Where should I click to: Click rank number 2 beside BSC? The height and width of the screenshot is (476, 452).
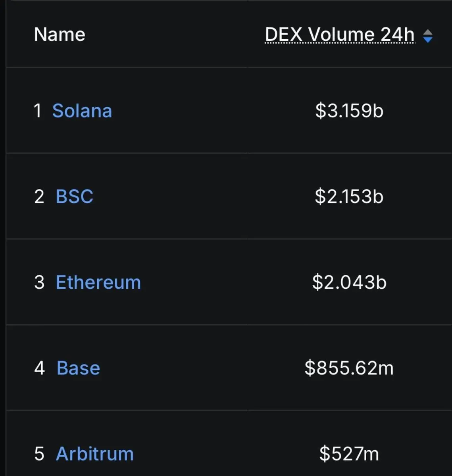(39, 197)
